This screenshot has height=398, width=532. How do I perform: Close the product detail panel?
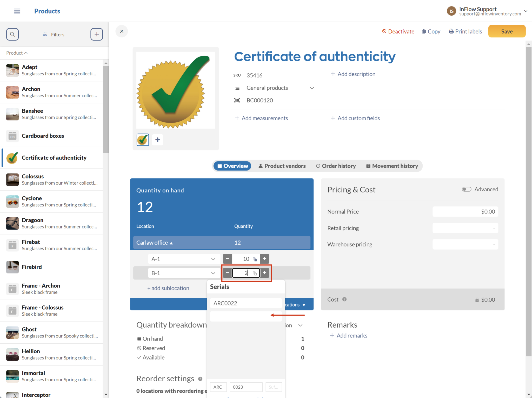point(122,31)
